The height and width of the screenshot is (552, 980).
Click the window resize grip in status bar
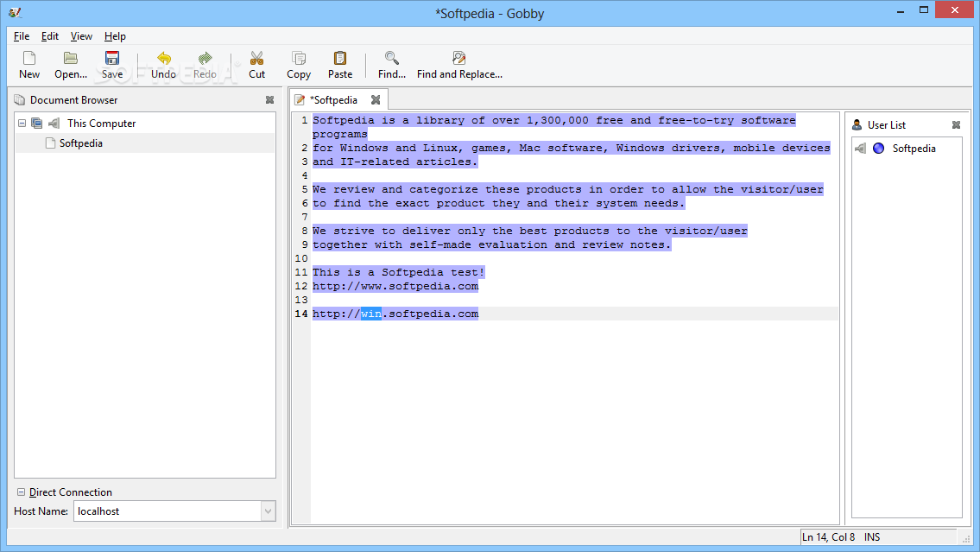click(x=966, y=538)
